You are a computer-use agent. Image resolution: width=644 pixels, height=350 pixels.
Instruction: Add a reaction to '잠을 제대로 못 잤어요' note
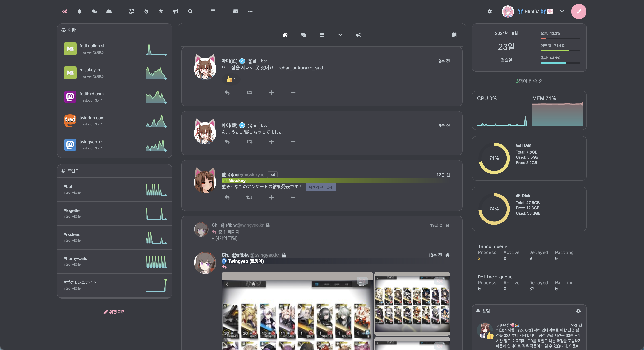pos(271,93)
